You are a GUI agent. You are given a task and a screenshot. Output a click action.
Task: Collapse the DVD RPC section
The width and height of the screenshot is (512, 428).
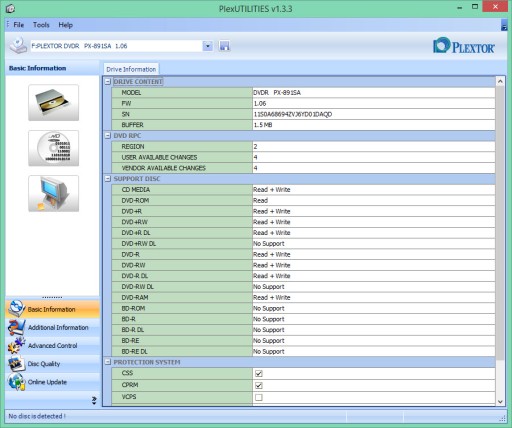tap(108, 136)
